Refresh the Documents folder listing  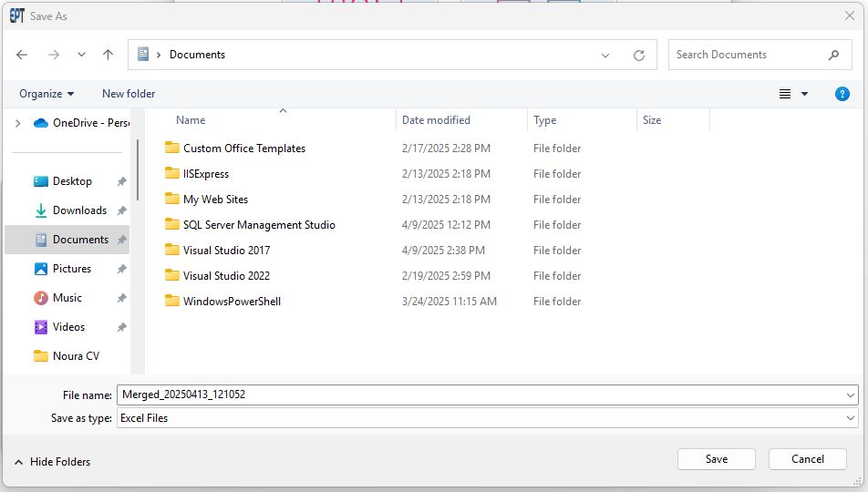pos(639,55)
